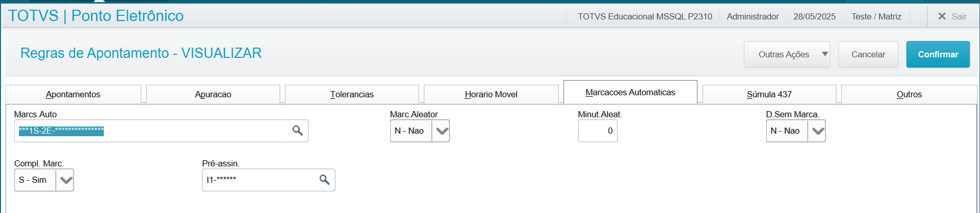This screenshot has width=980, height=213.
Task: Click the Sair exit link
Action: click(x=959, y=16)
